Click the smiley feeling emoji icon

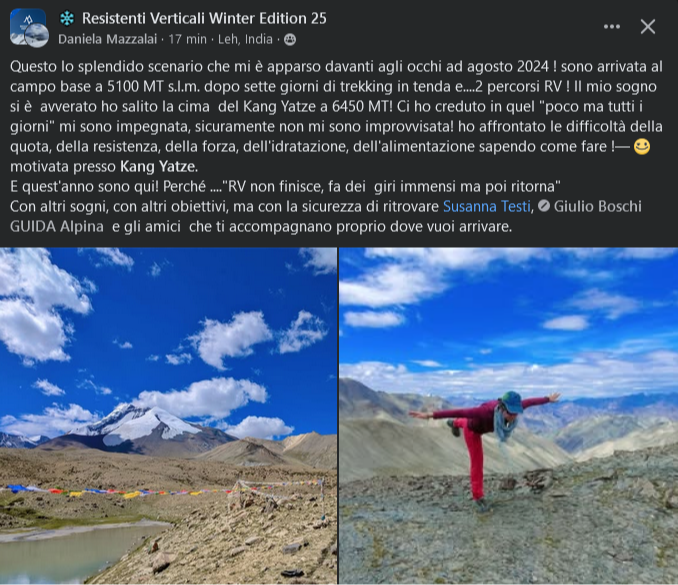(x=642, y=147)
